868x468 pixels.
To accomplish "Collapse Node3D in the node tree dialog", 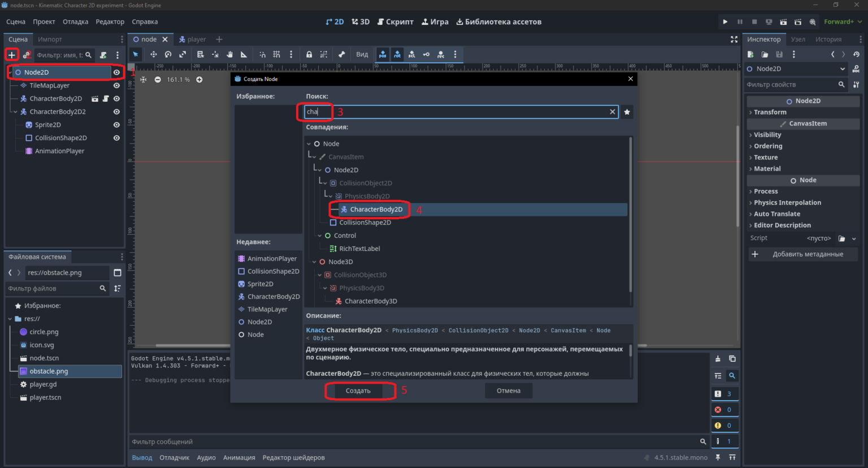I will (314, 262).
